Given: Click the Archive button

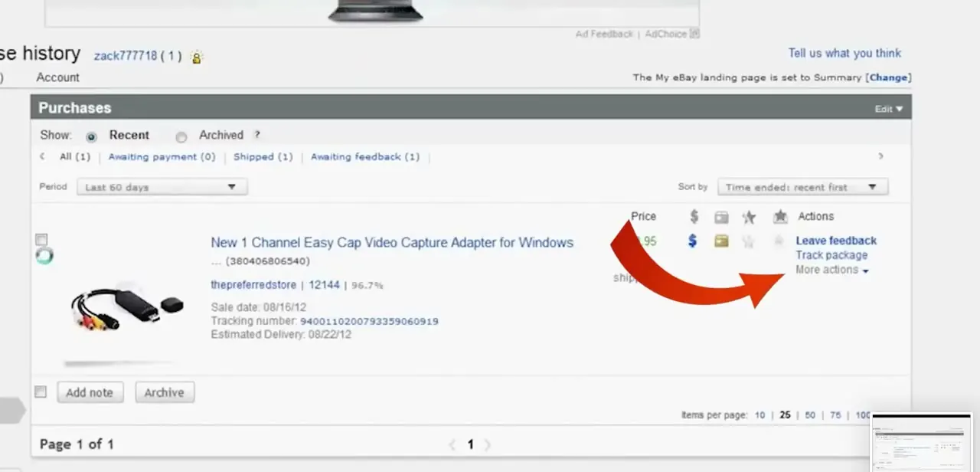Looking at the screenshot, I should pos(165,392).
